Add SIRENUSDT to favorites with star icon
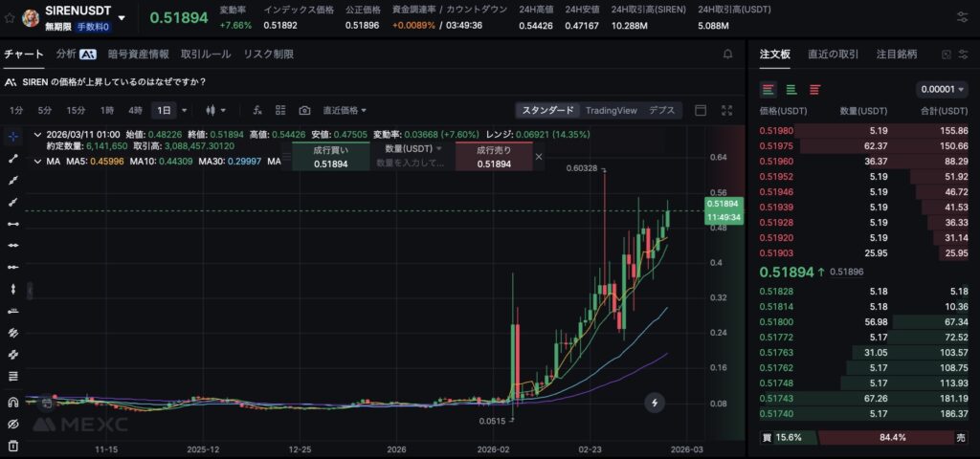980x459 pixels. [x=10, y=18]
